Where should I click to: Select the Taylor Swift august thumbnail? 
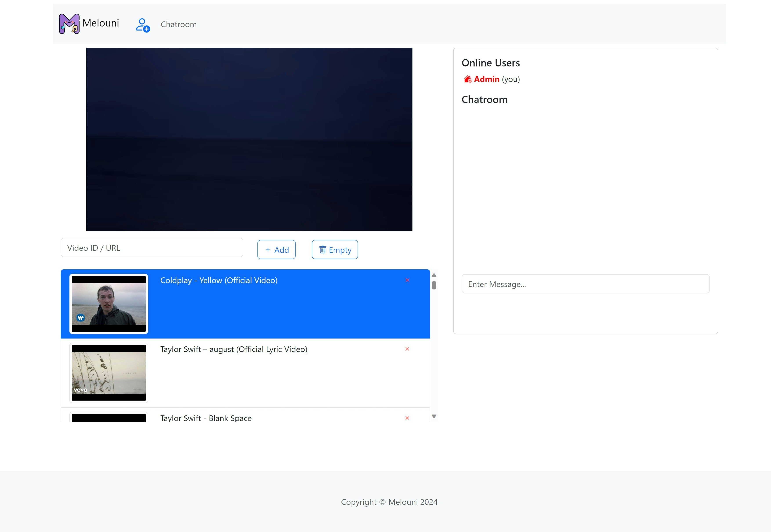coord(109,373)
